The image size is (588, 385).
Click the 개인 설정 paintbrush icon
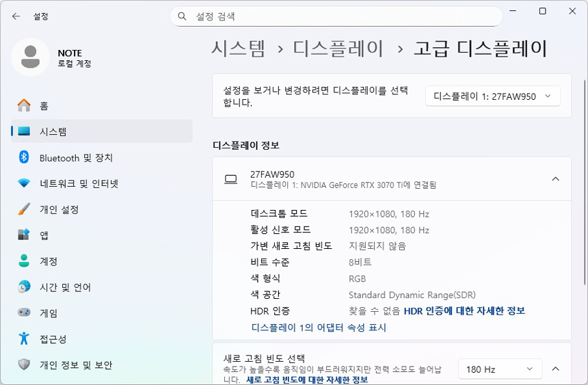[24, 209]
